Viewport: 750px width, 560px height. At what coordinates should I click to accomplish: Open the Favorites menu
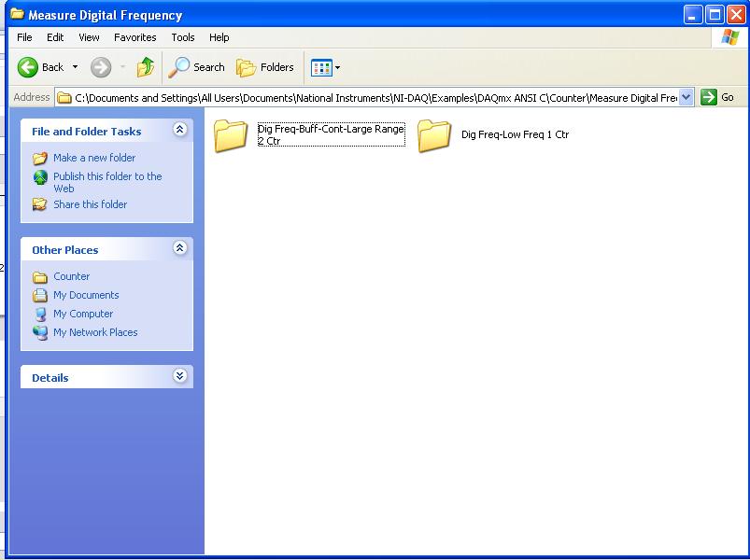[134, 37]
